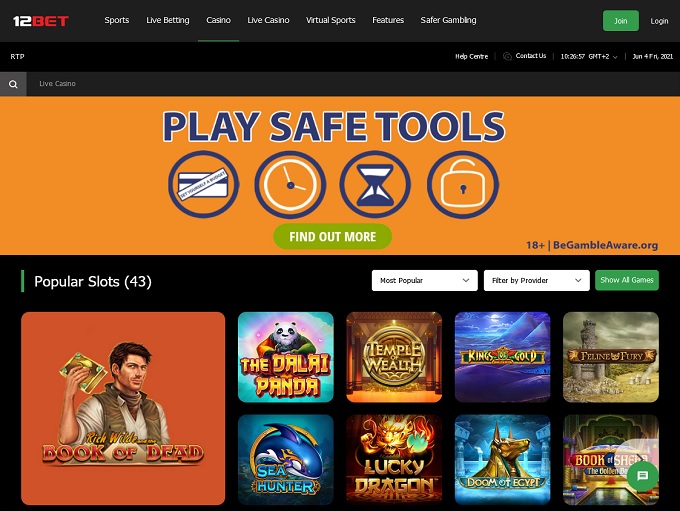Click the green Join button
The width and height of the screenshot is (680, 511).
tap(621, 21)
